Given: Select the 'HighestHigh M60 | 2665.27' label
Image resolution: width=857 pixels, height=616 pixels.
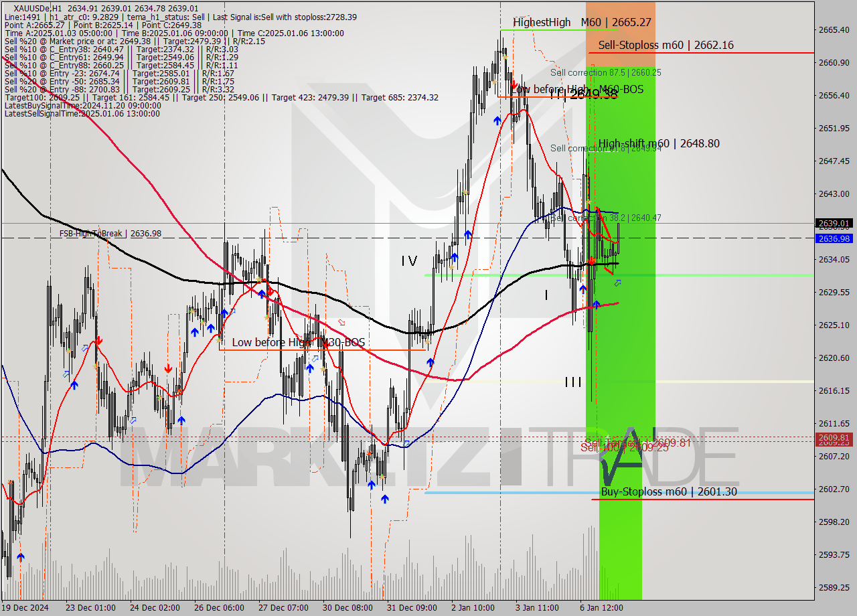Looking at the screenshot, I should coord(582,22).
